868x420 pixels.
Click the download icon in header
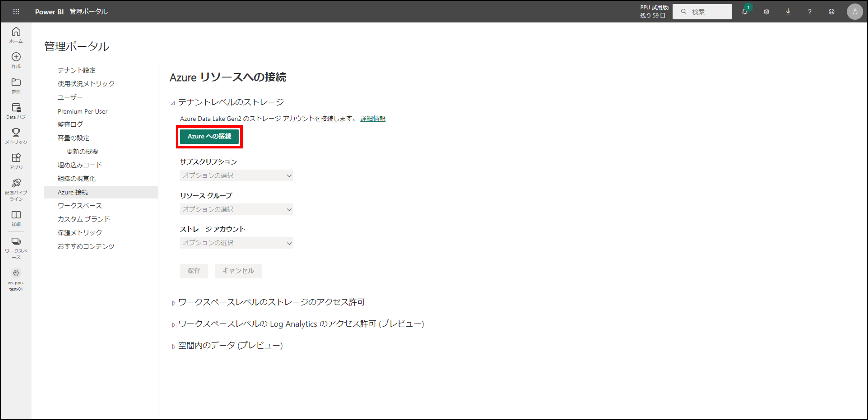tap(788, 12)
